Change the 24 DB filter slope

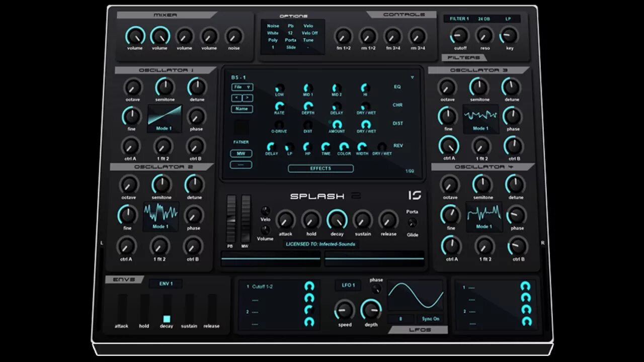(x=484, y=19)
